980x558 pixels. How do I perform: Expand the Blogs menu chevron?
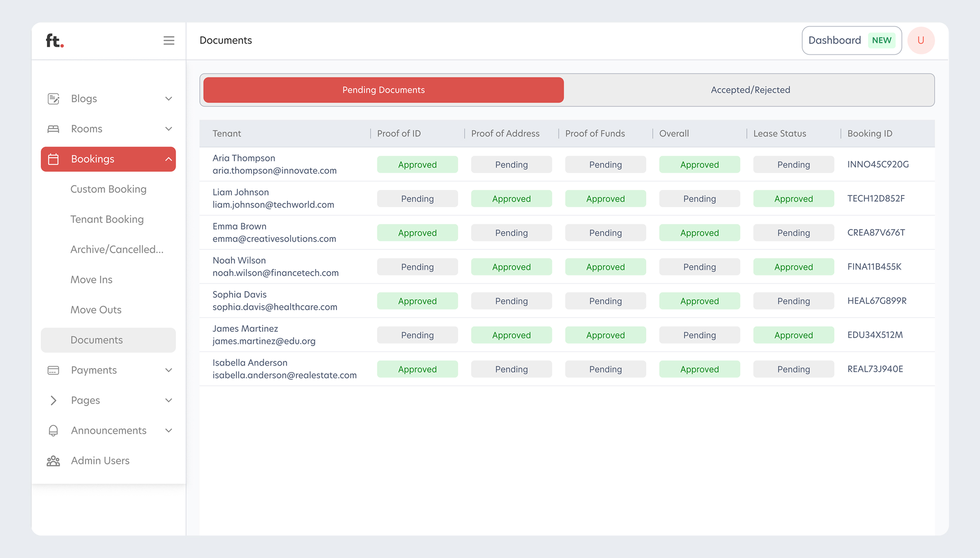coord(169,98)
